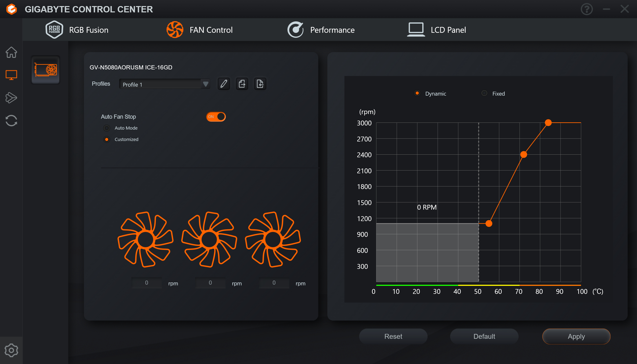637x364 pixels.
Task: Open the Home sidebar icon
Action: [11, 52]
